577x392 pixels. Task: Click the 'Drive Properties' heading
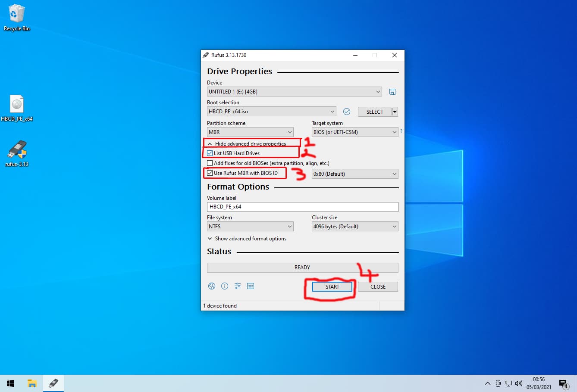(239, 72)
